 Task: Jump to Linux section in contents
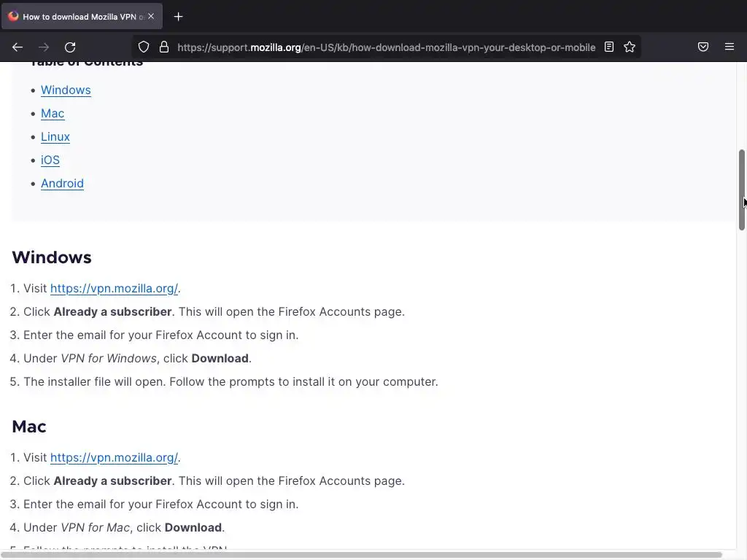(55, 136)
